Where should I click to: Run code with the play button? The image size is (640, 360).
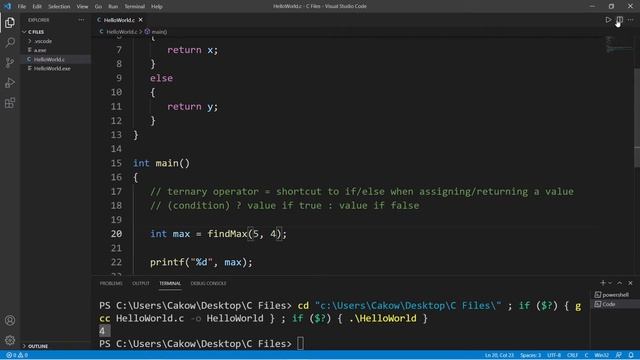pos(608,20)
